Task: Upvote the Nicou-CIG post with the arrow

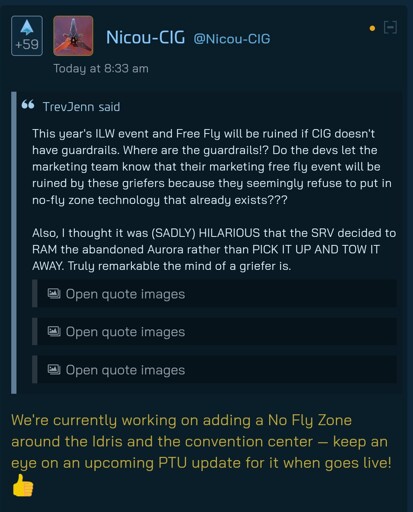Action: (x=27, y=27)
